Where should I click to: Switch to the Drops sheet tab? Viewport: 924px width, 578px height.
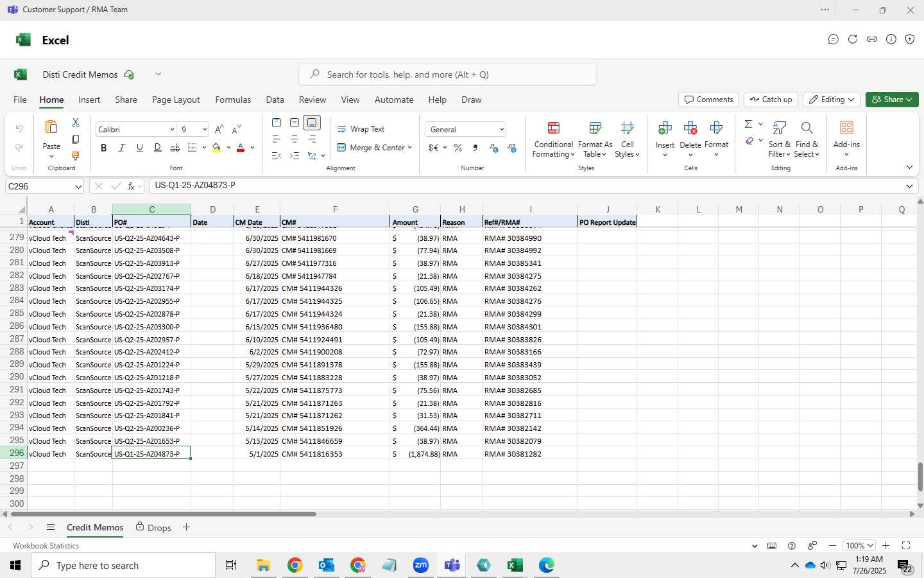153,527
